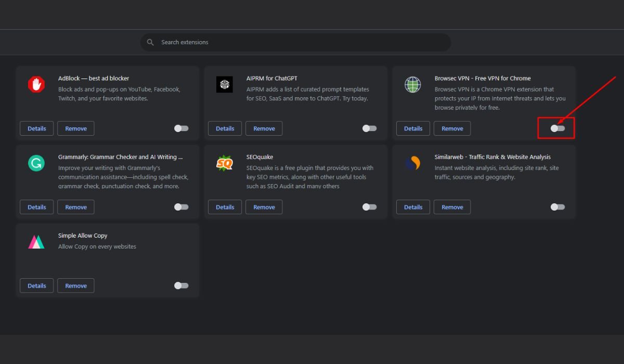Click the 'AdBlock — best ad blocker' title
This screenshot has width=624, height=364.
coord(94,79)
